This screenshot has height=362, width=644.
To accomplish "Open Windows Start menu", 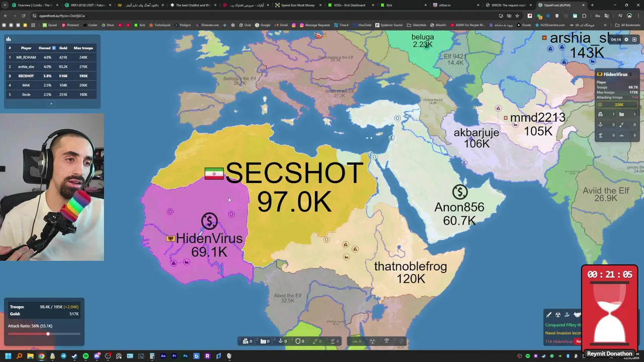I will click(x=8, y=356).
